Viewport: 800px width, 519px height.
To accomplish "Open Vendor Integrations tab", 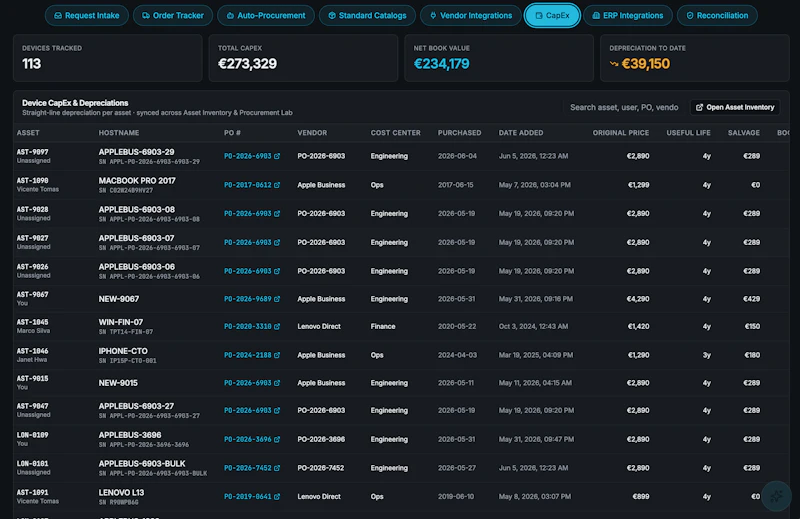I will (470, 15).
